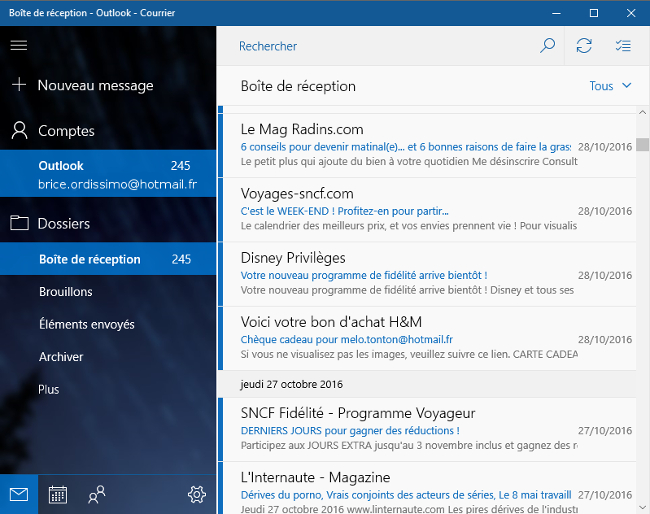Collapse the hamburger navigation menu

19,45
